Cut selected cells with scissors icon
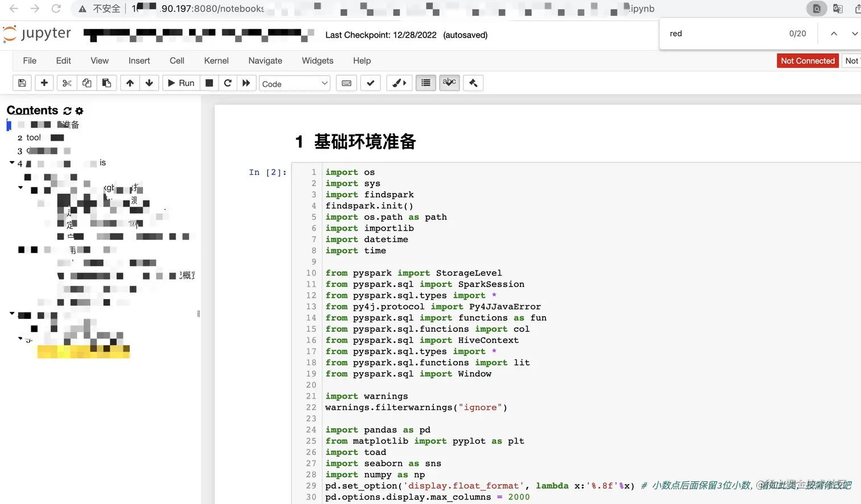Image resolution: width=861 pixels, height=504 pixels. tap(67, 83)
